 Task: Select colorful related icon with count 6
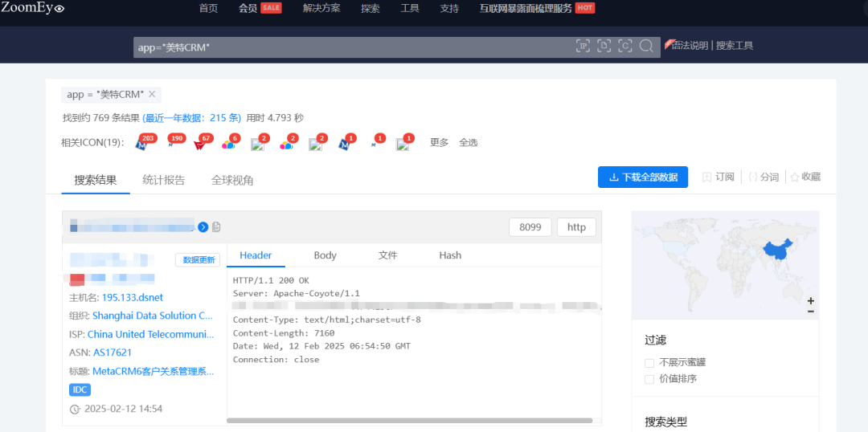point(228,145)
